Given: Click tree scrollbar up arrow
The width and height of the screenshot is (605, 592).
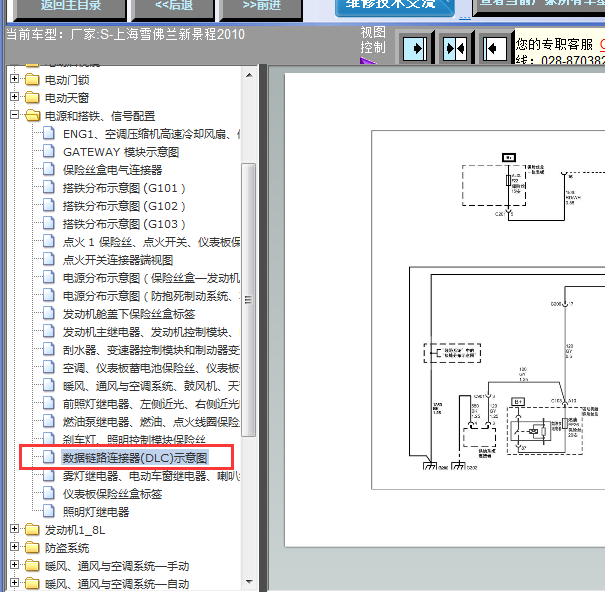Looking at the screenshot, I should click(249, 75).
